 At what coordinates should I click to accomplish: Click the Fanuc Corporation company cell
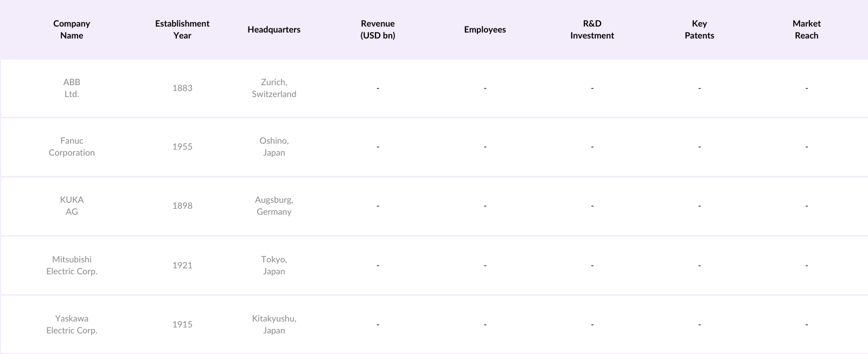click(72, 146)
